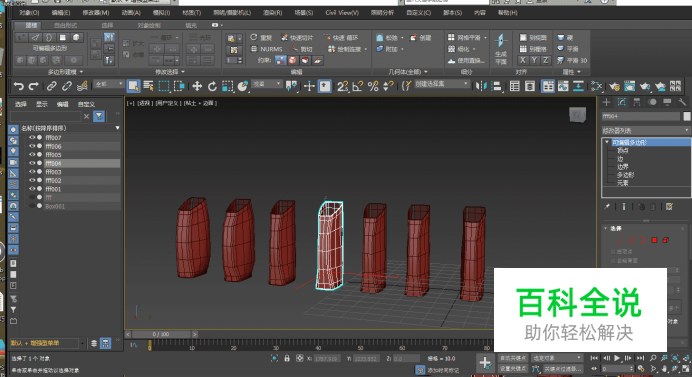Open the Rendered Frame Window icon

pos(629,86)
